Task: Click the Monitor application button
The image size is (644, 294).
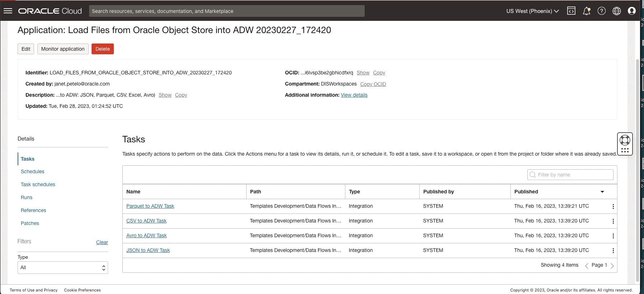Action: point(63,49)
